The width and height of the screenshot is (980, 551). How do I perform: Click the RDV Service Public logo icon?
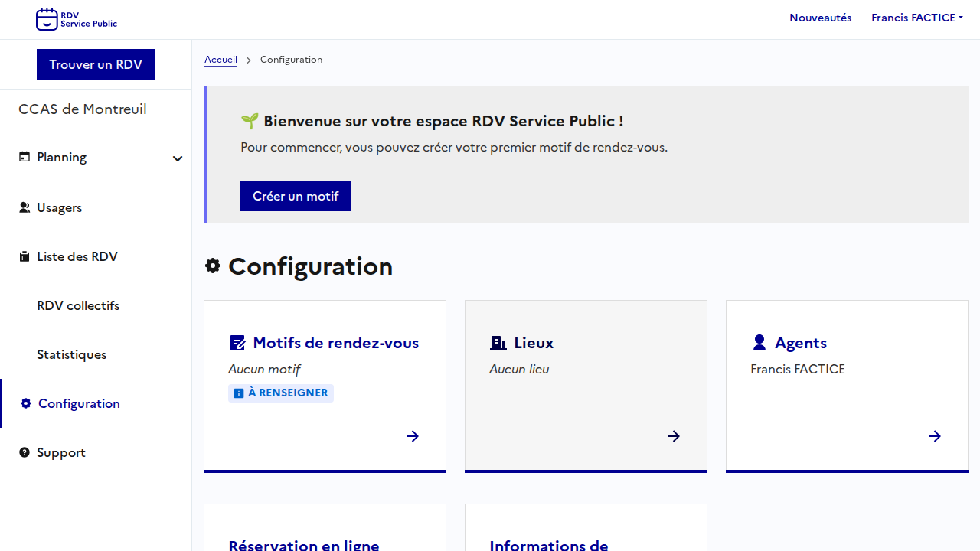click(47, 19)
